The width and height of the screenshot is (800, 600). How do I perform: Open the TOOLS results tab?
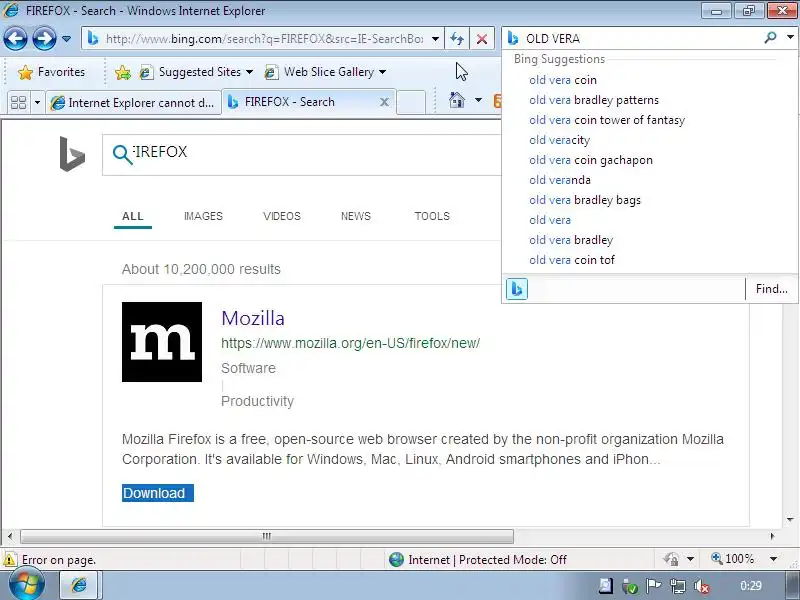[432, 216]
